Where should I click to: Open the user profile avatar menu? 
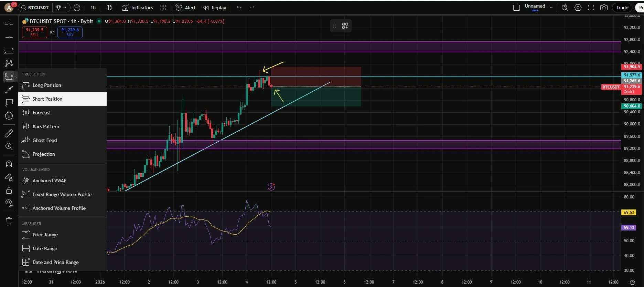coord(9,7)
